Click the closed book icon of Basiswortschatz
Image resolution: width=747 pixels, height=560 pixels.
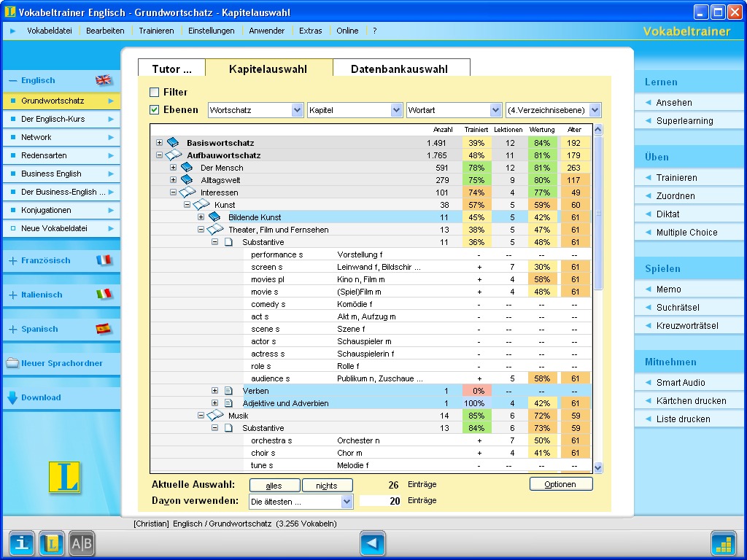click(172, 142)
